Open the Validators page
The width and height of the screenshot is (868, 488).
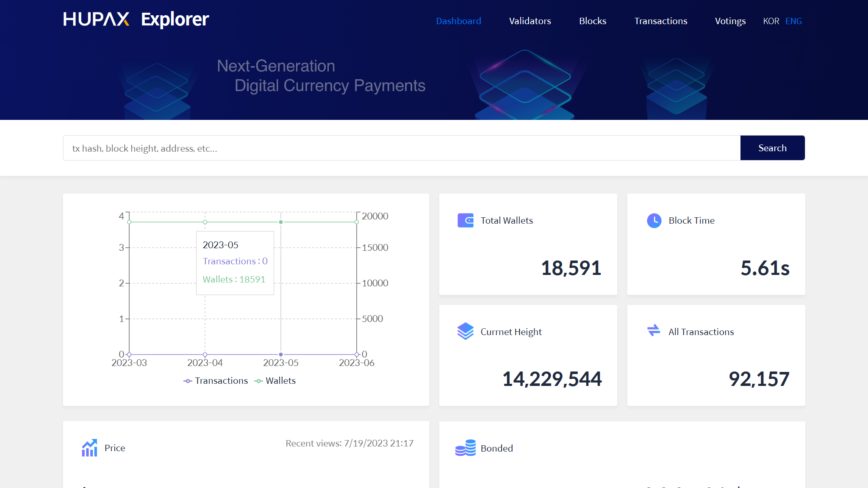[530, 21]
